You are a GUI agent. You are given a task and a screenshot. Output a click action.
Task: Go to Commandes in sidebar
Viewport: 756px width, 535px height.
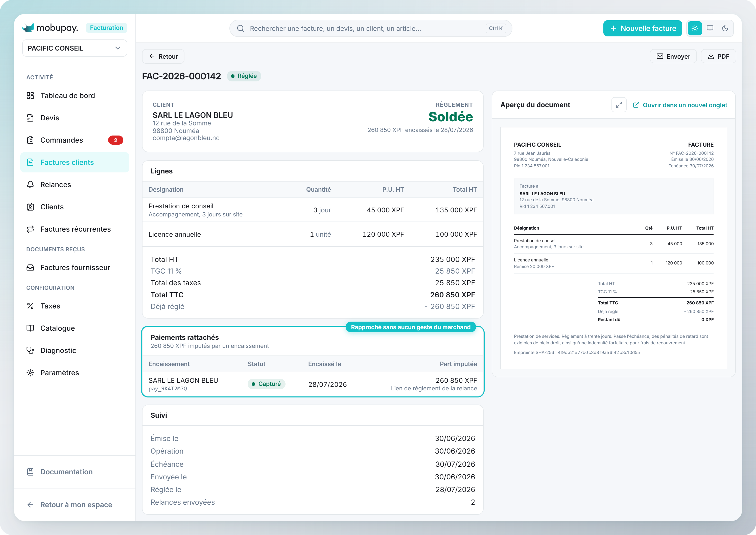(75, 140)
